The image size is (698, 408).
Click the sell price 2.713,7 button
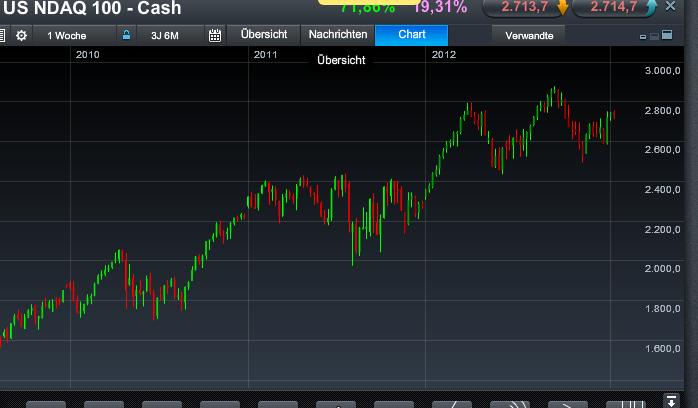point(524,7)
